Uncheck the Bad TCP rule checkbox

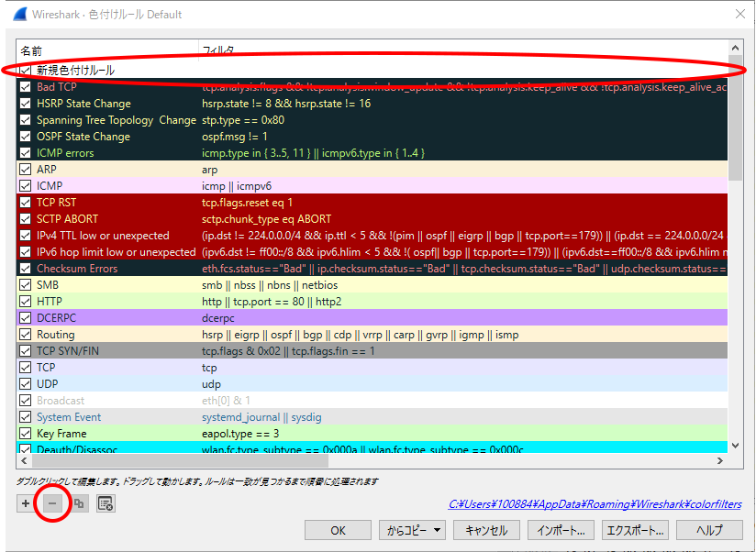tap(26, 87)
